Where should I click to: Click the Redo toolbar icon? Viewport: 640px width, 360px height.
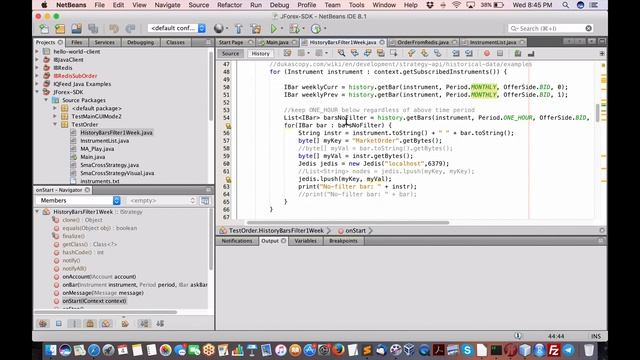130,29
